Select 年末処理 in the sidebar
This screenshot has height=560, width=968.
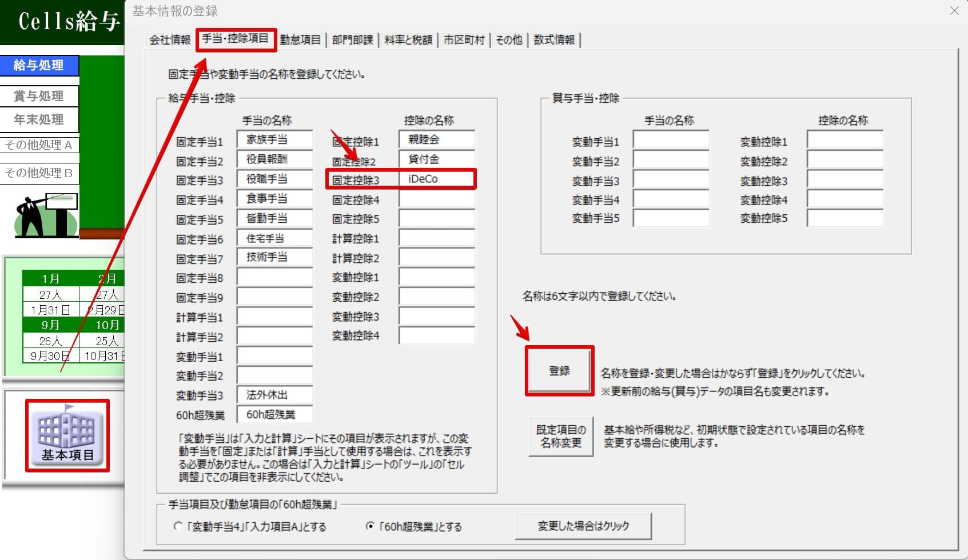[x=39, y=120]
